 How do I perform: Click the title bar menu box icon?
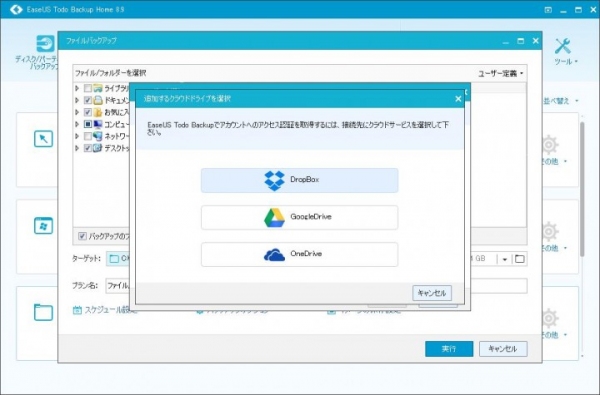pos(548,10)
